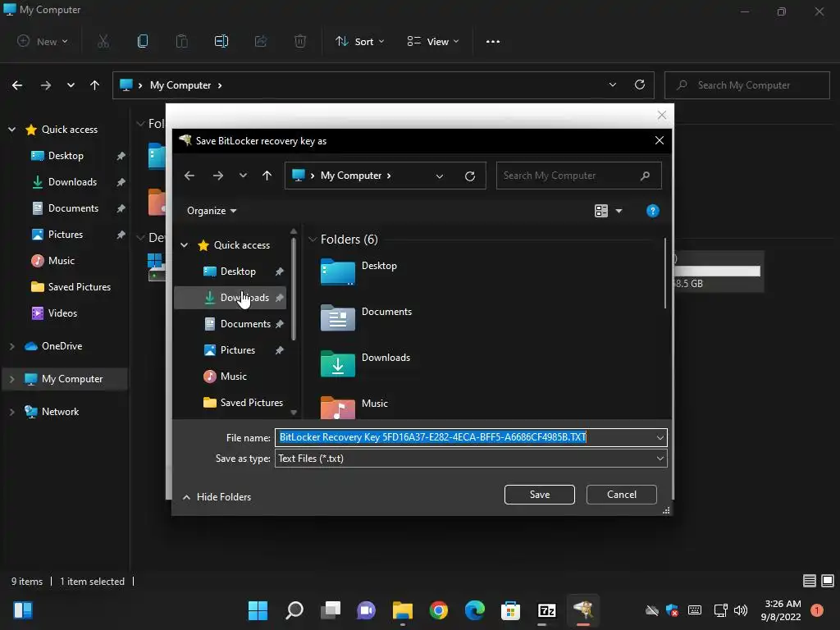Select Documents folder in save dialog file list

click(367, 317)
